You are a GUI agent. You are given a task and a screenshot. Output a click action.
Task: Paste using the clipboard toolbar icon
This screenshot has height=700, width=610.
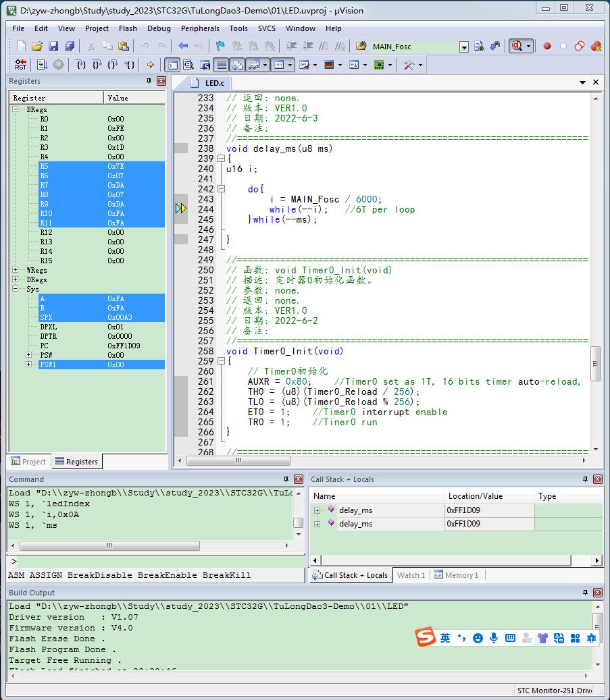click(x=124, y=46)
